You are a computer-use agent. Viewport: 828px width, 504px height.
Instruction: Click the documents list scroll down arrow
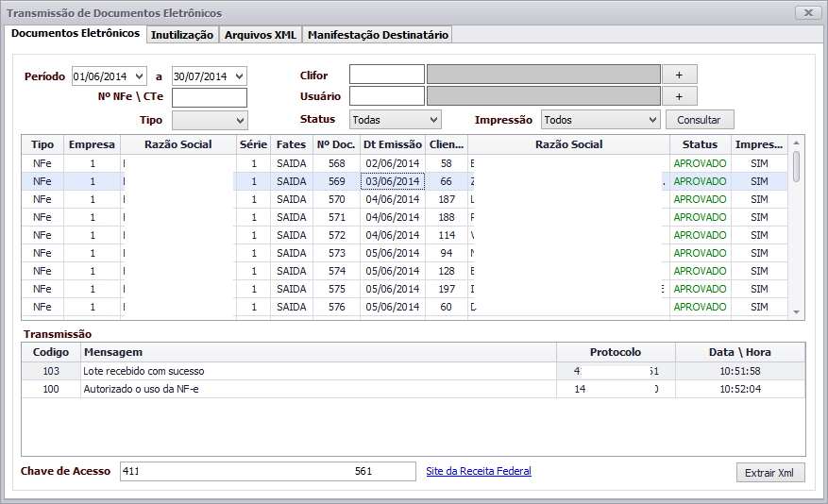pos(796,312)
